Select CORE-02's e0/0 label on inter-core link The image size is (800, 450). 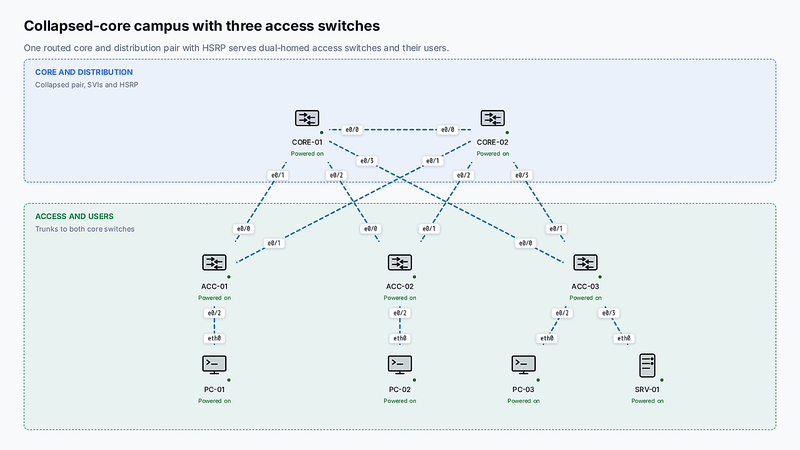[x=447, y=130]
